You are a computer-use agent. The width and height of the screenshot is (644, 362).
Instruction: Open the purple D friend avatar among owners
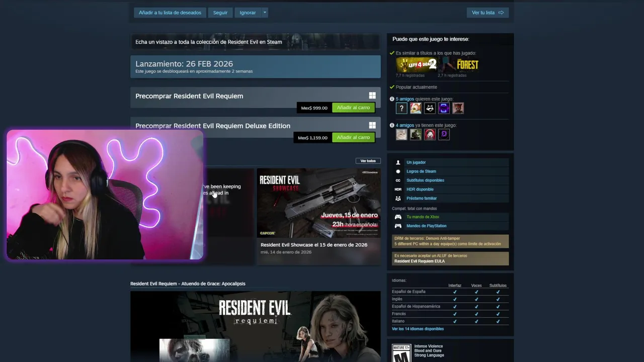tap(444, 134)
